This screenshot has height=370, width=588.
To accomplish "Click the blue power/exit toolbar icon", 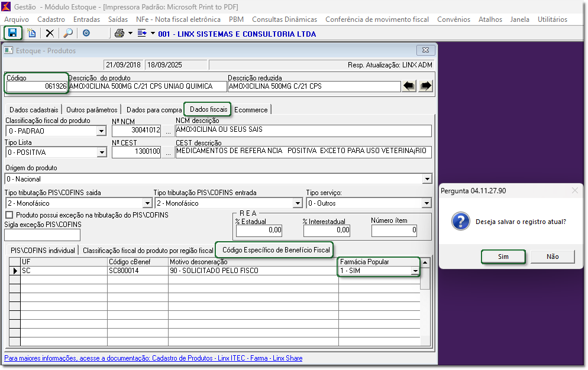I will coord(86,33).
